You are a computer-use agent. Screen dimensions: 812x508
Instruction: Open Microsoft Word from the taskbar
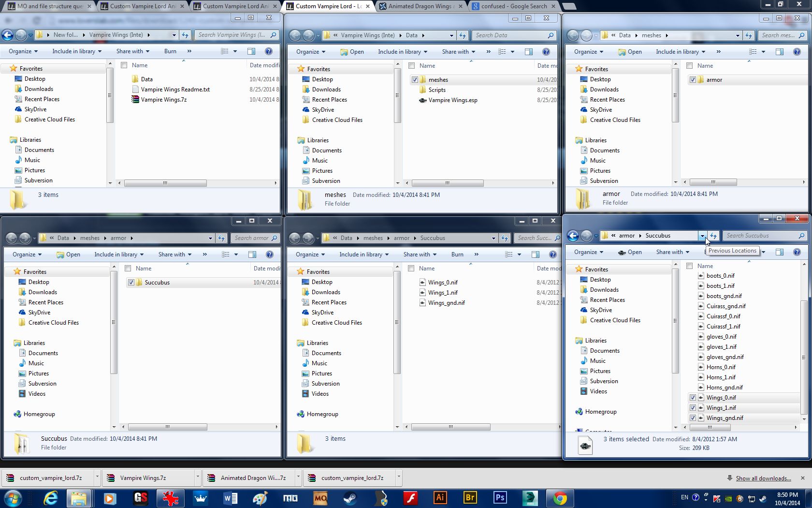pyautogui.click(x=231, y=497)
